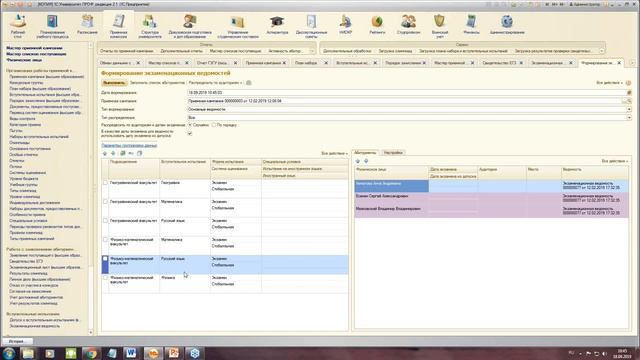The image size is (640, 360).
Task: Move row down arrow in exams table toolbar
Action: (113, 153)
